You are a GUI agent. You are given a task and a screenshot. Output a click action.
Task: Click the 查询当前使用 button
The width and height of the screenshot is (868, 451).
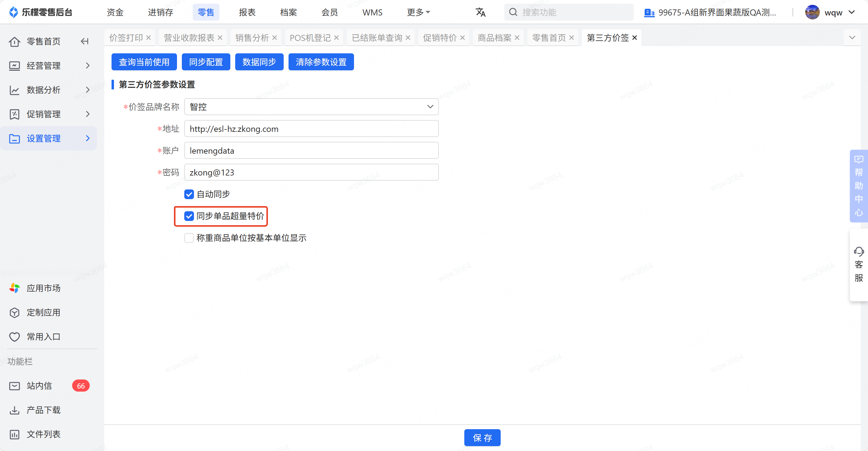point(144,62)
